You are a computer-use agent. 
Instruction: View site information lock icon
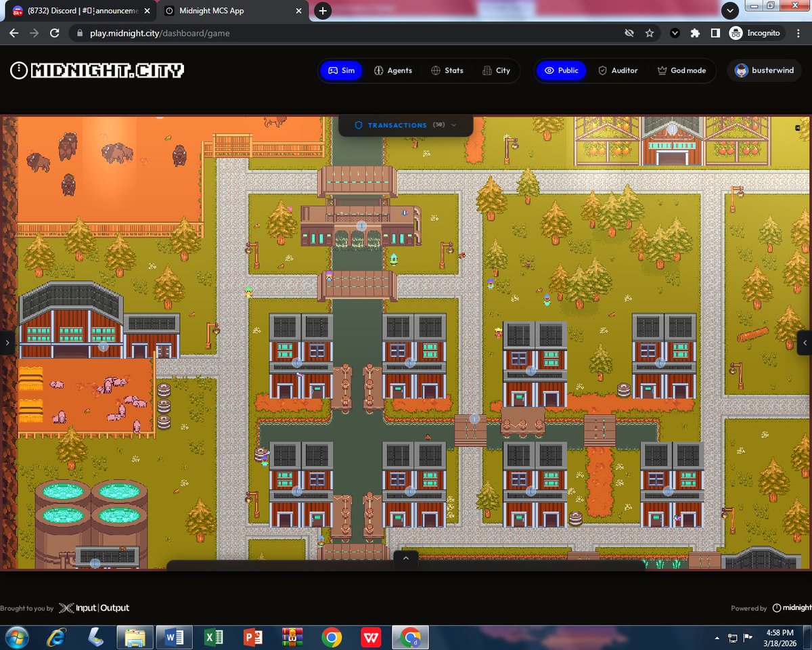coord(79,32)
